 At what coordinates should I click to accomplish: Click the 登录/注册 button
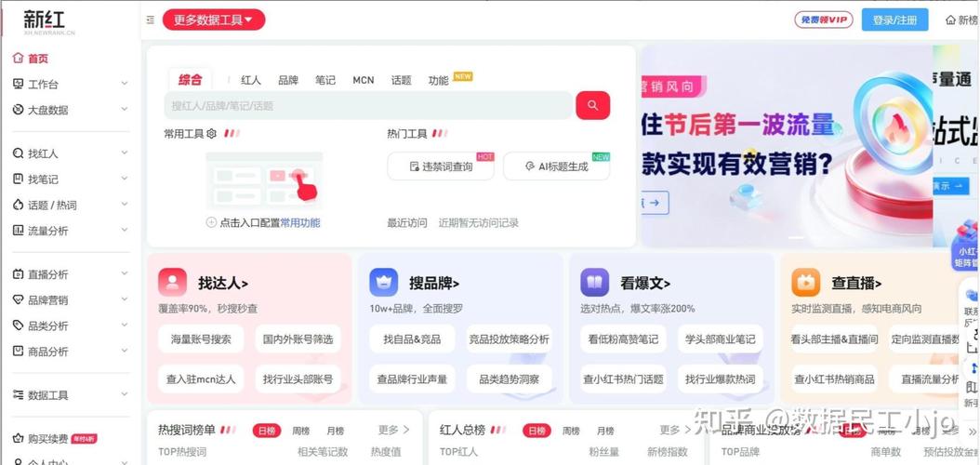tap(895, 20)
